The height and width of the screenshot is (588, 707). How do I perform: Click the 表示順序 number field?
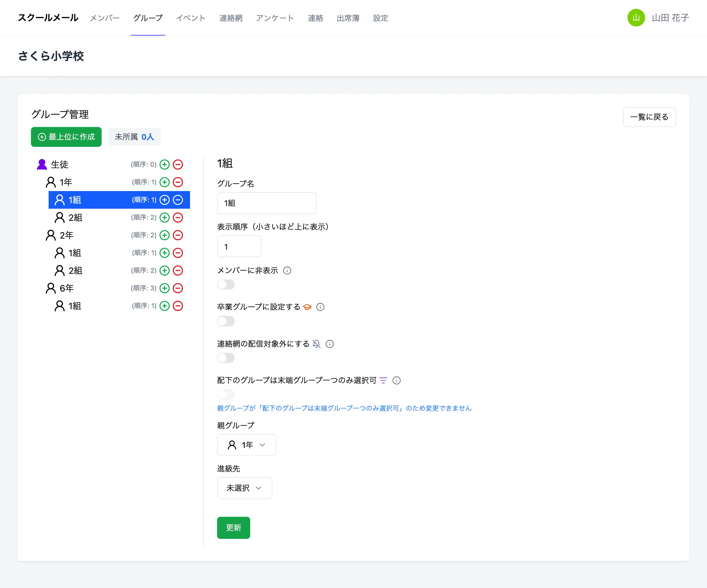point(239,246)
